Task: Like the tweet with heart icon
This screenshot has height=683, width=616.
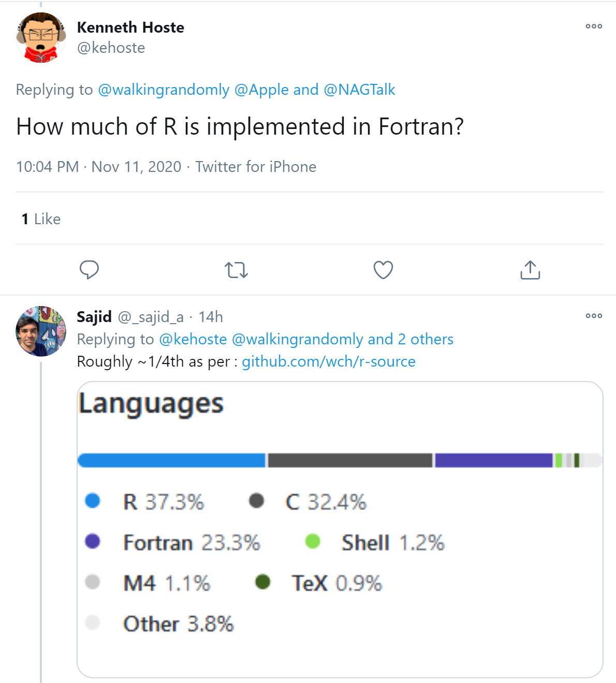Action: (383, 270)
